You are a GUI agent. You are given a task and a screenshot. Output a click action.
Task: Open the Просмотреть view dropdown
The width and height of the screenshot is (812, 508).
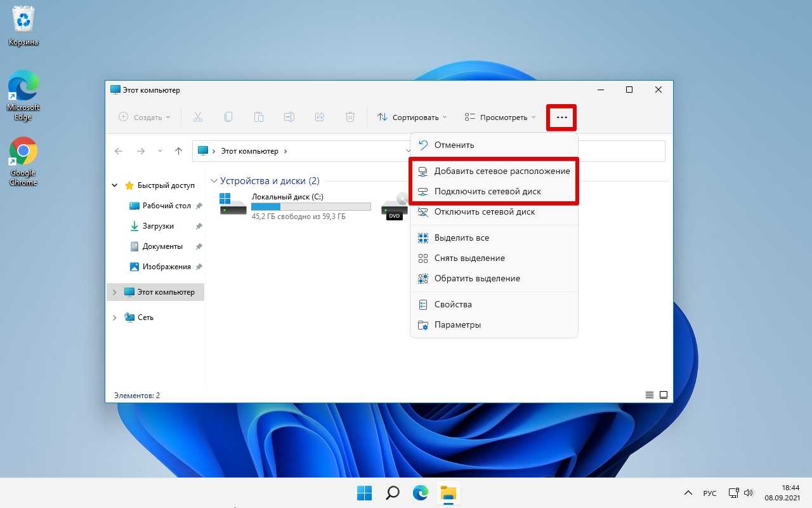click(500, 117)
